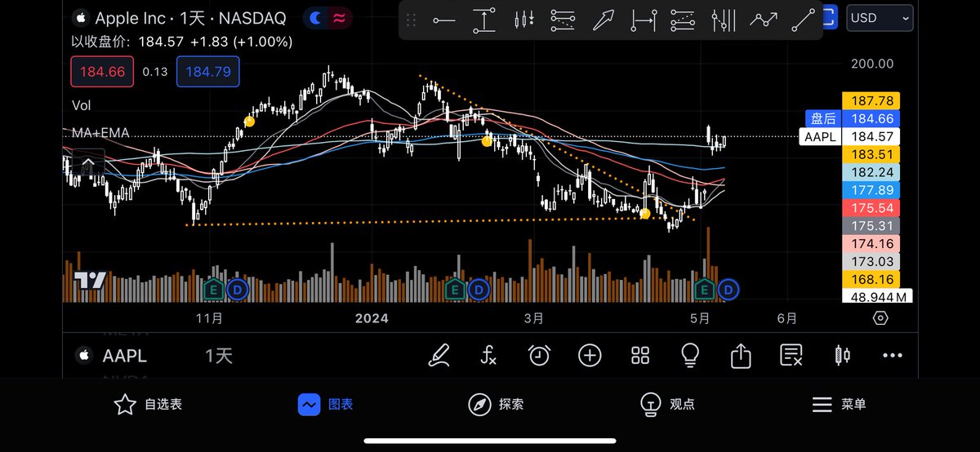Switch to the 探索 explore tab

496,404
